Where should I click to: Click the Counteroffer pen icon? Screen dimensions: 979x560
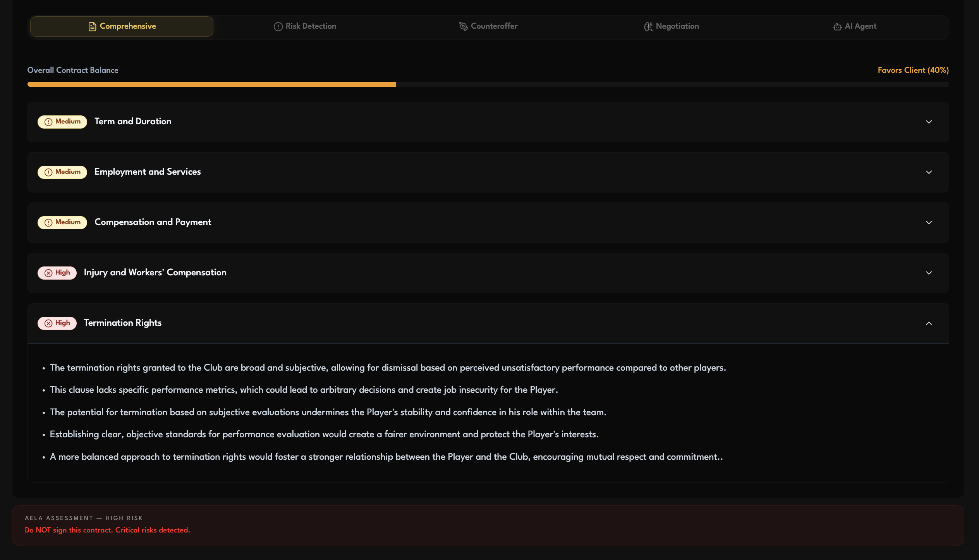coord(463,26)
